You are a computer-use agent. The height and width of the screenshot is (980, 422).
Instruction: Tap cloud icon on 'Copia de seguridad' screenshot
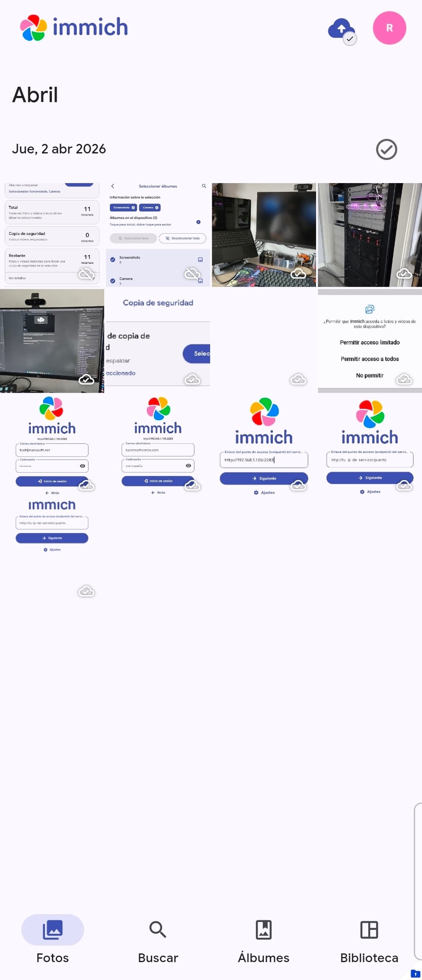tap(192, 380)
